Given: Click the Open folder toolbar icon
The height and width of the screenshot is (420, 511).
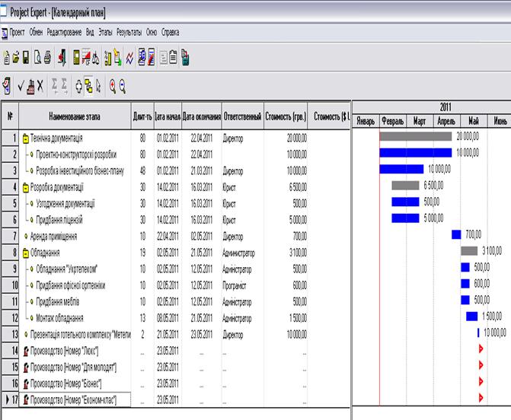Looking at the screenshot, I should pyautogui.click(x=16, y=56).
